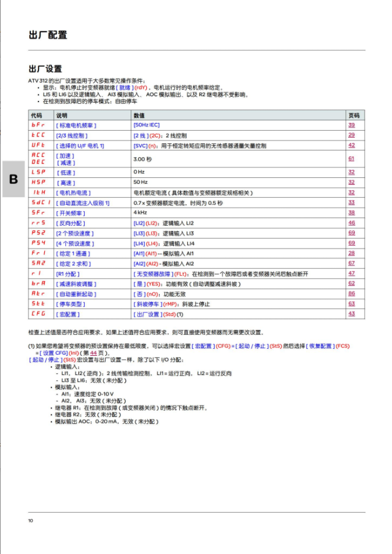
Task: Click page 62 link for 减速斜坡调整 row
Action: point(351,283)
